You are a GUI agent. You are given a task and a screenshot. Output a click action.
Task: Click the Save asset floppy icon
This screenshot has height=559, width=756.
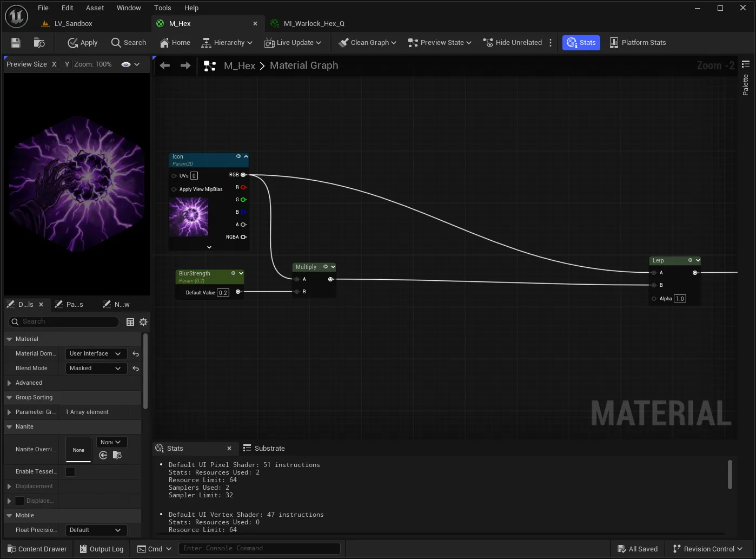point(16,43)
